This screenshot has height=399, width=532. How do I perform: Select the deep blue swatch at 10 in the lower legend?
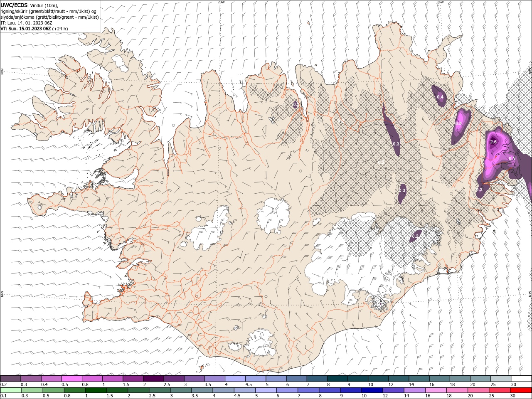pos(372,390)
